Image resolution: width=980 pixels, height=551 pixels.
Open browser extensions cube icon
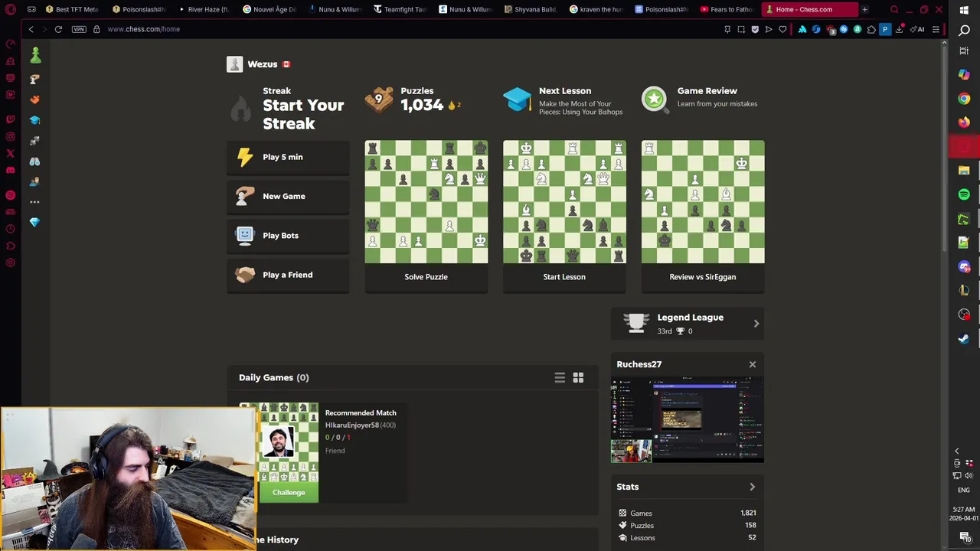point(871,30)
